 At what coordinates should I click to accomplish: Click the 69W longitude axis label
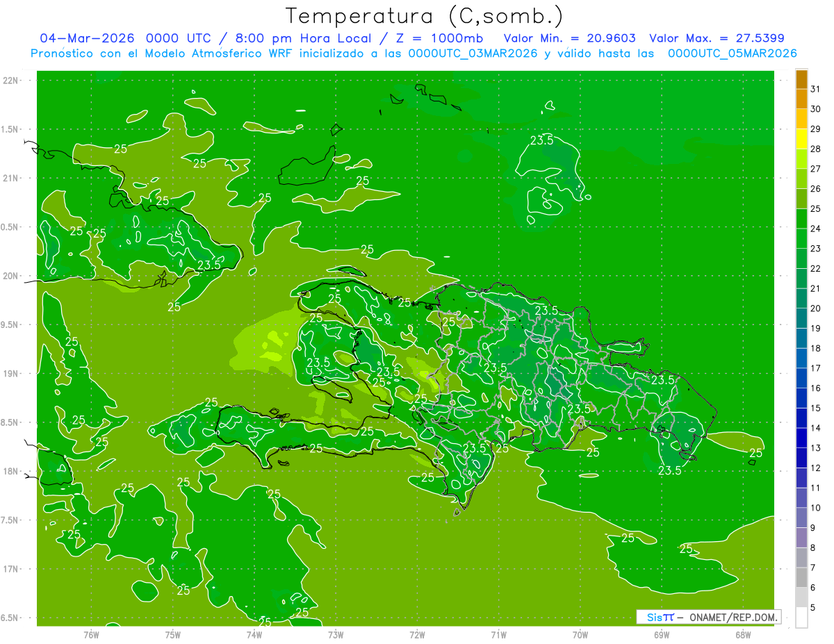662,634
